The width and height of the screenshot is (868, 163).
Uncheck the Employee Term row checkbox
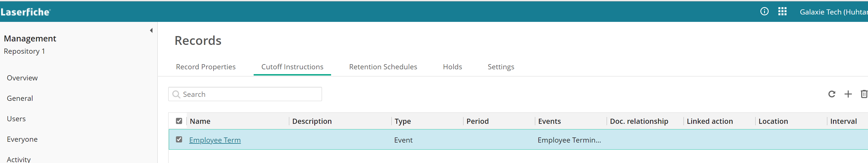(x=179, y=139)
